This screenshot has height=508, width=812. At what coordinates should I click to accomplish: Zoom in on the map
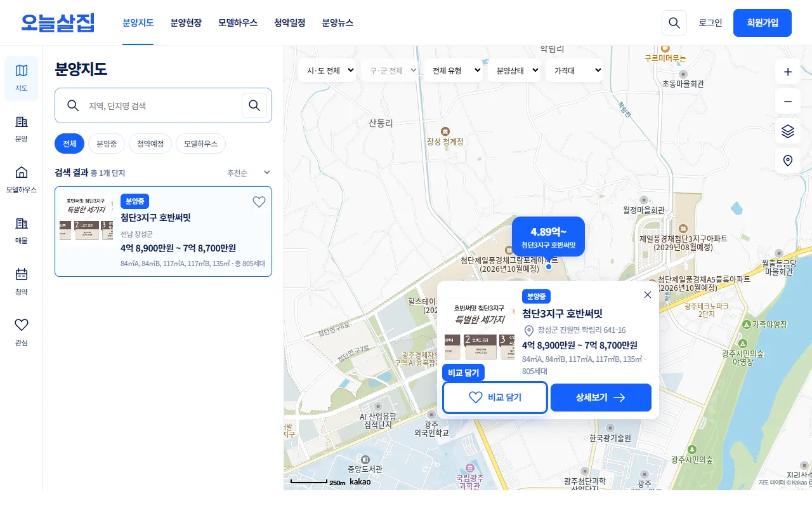[788, 72]
